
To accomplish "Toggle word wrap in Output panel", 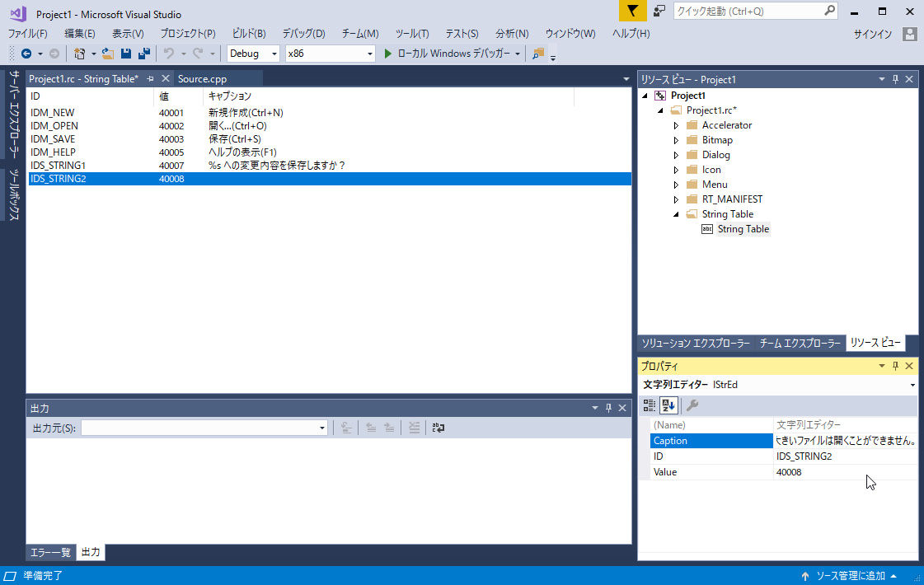I will [x=438, y=428].
